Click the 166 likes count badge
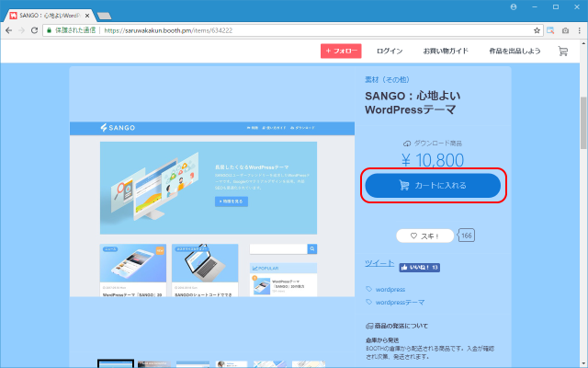Viewport: 588px width, 368px height. 466,236
